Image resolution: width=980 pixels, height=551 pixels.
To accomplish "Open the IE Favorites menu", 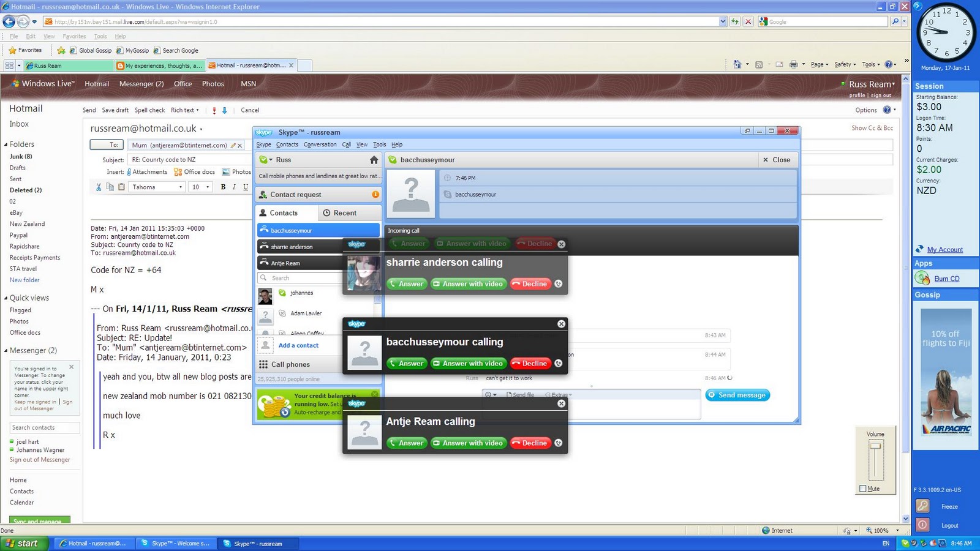I will coord(74,36).
